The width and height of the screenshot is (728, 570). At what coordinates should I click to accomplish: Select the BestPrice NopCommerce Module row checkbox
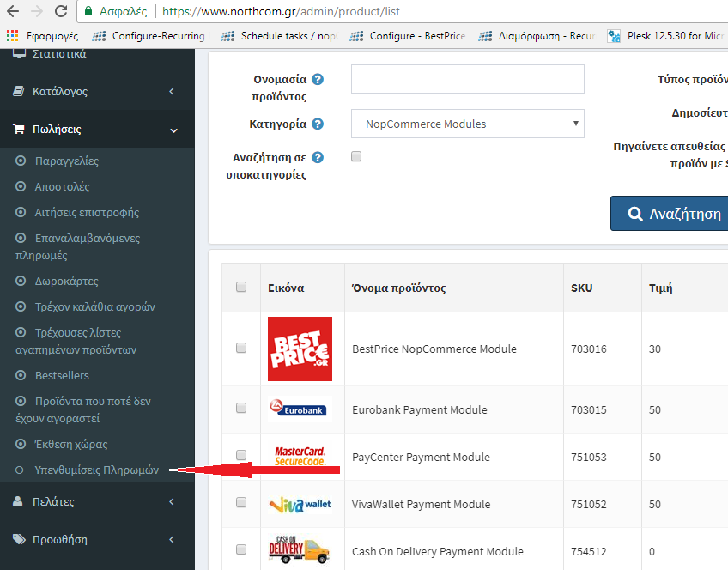pyautogui.click(x=241, y=348)
